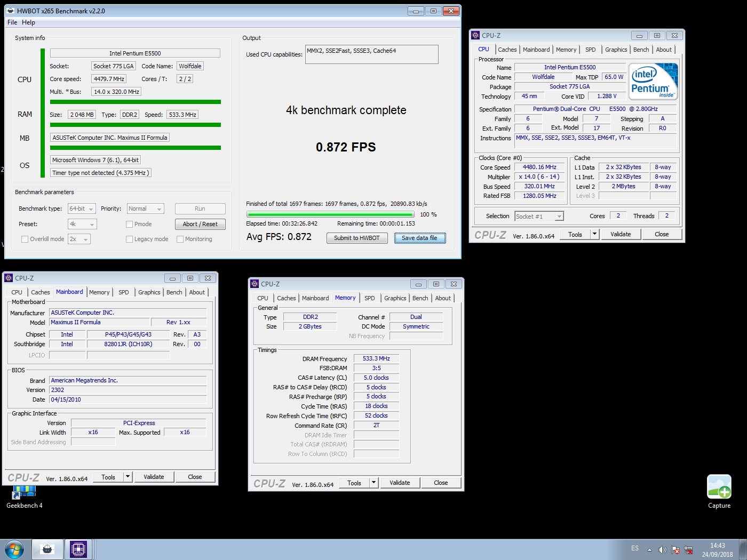Open Graphics tab in Memory CPU-Z window
The height and width of the screenshot is (560, 747).
[395, 298]
